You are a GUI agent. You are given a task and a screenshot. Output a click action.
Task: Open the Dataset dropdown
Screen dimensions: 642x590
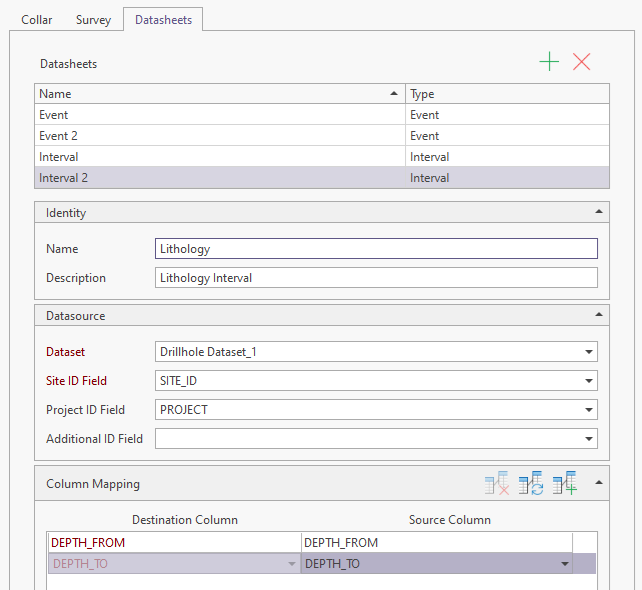[x=589, y=352]
